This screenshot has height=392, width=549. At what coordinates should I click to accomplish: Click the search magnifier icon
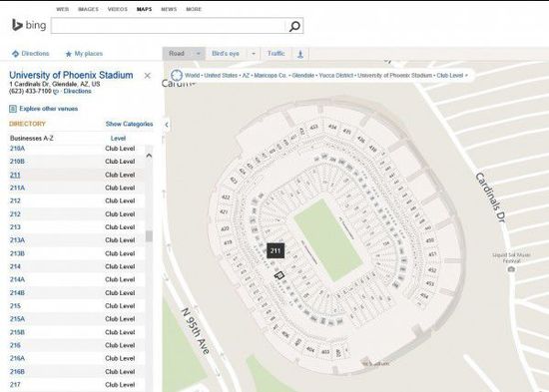(x=294, y=26)
